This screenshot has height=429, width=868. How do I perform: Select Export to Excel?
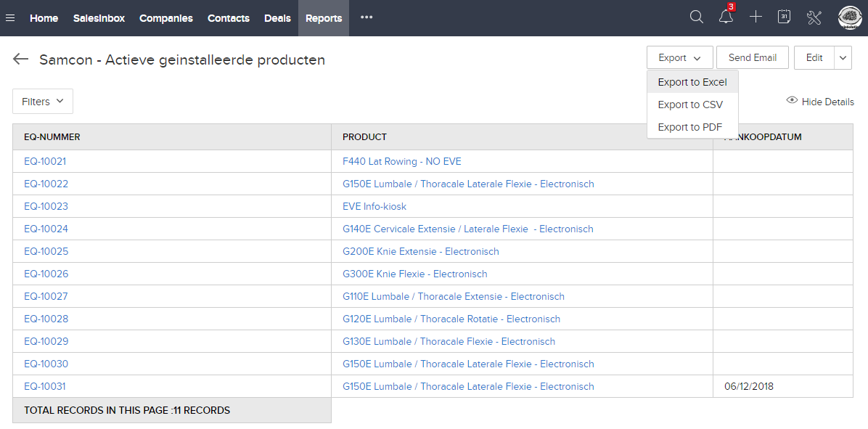[x=692, y=82]
